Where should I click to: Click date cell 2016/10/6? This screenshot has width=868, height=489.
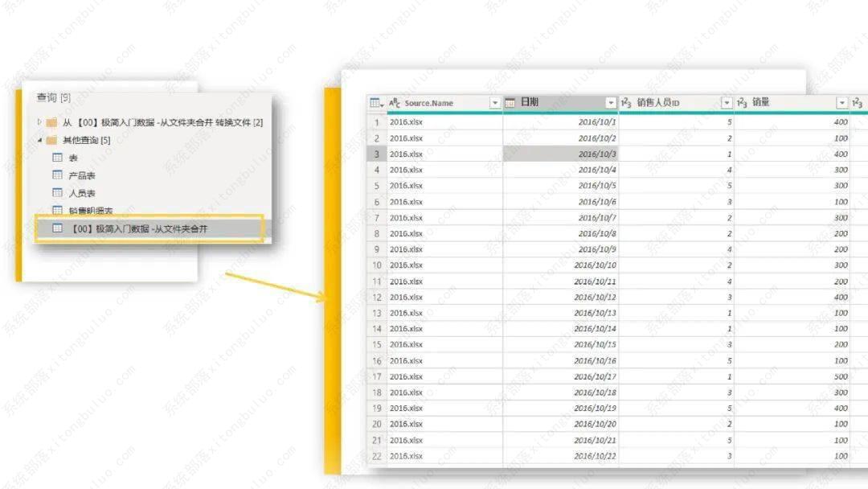(x=560, y=202)
